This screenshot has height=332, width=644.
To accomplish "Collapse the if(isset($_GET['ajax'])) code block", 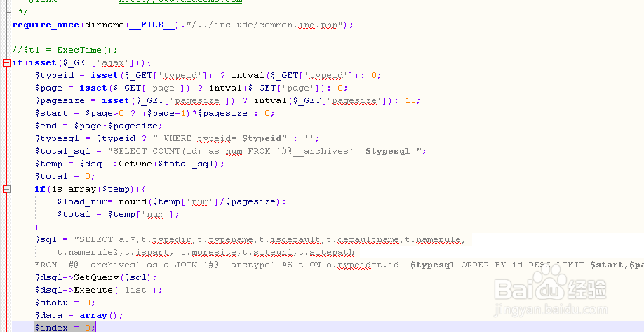I will pyautogui.click(x=6, y=63).
